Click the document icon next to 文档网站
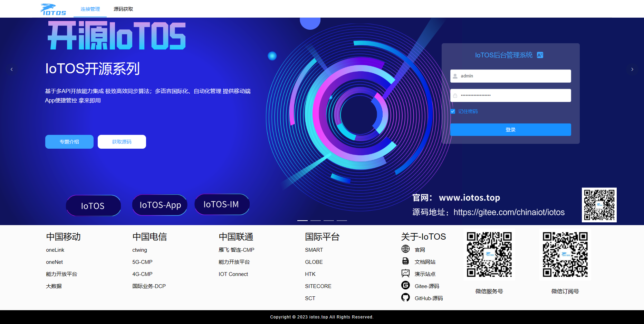Image resolution: width=644 pixels, height=324 pixels. coord(405,261)
